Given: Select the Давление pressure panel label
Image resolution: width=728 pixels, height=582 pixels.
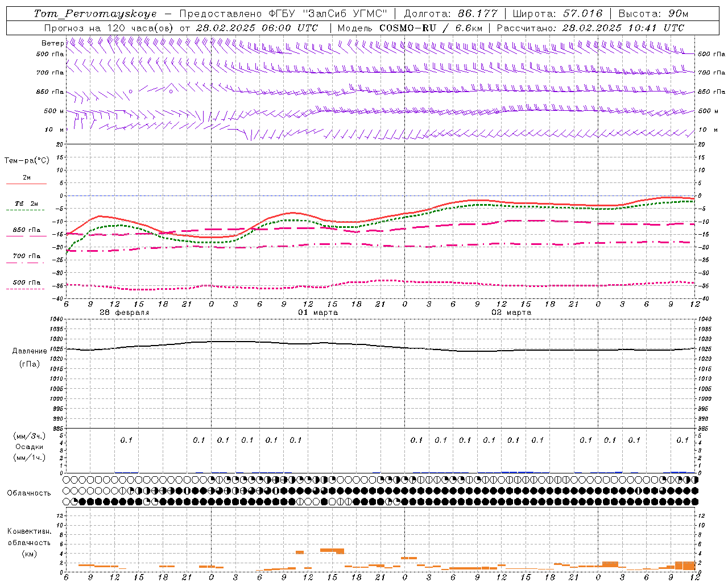Looking at the screenshot, I should click(30, 351).
